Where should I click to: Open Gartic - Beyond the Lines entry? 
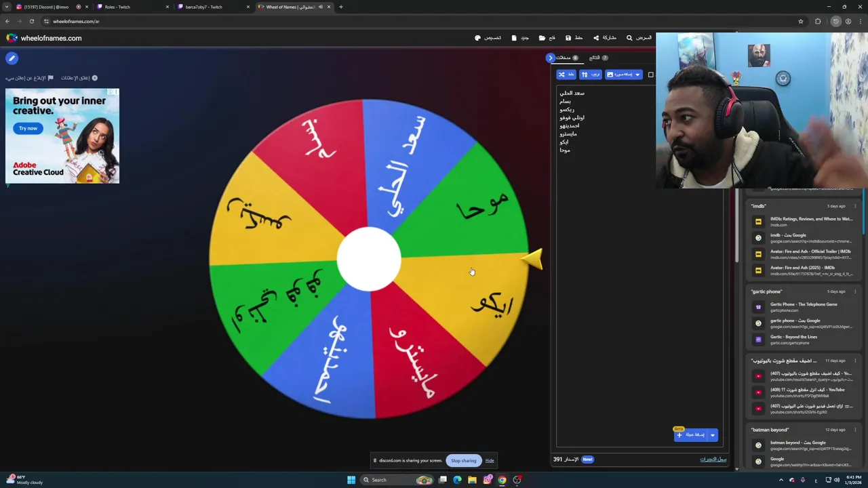[804, 340]
